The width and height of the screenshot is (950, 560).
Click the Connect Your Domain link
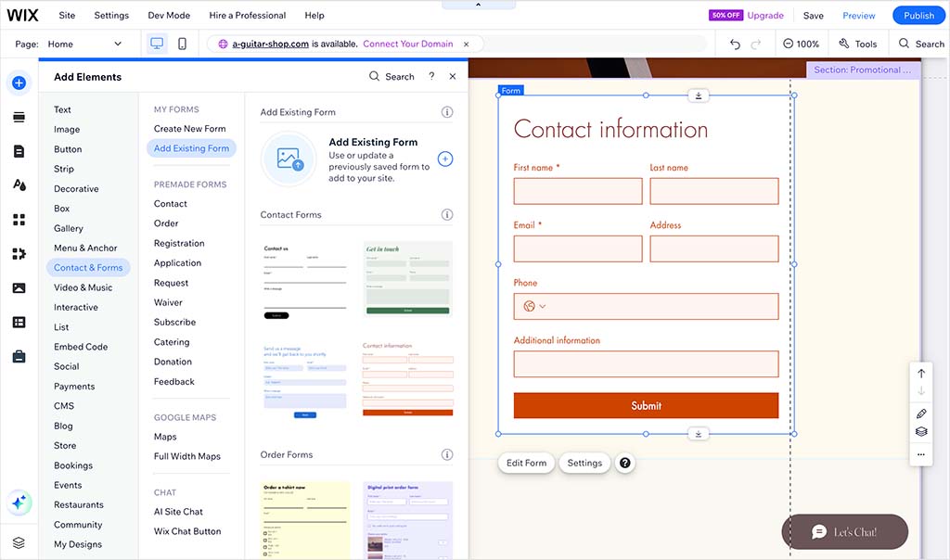[x=408, y=44]
